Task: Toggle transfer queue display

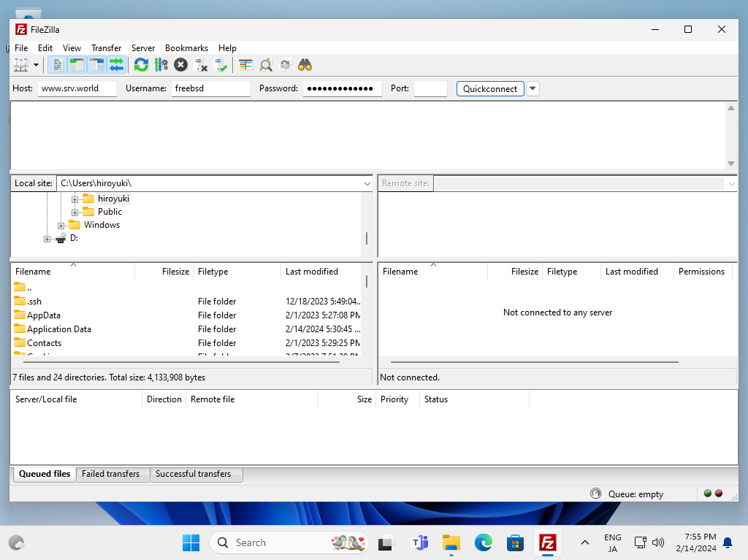Action: (116, 65)
